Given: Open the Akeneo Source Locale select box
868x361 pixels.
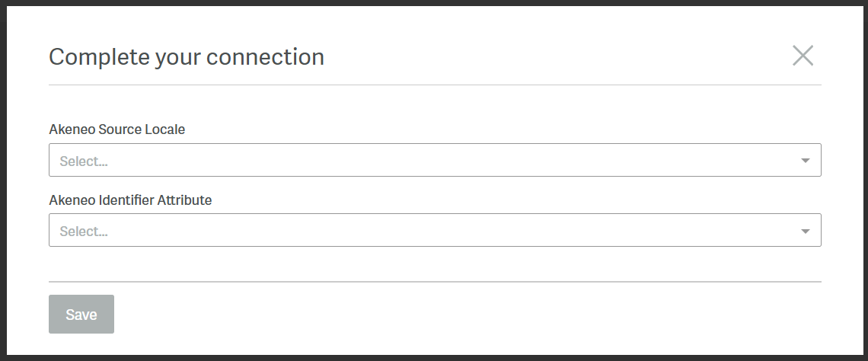Looking at the screenshot, I should 434,161.
